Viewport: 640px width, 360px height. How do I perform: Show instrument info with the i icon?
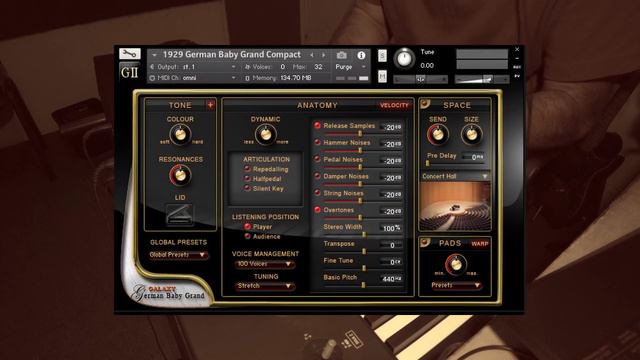[361, 55]
